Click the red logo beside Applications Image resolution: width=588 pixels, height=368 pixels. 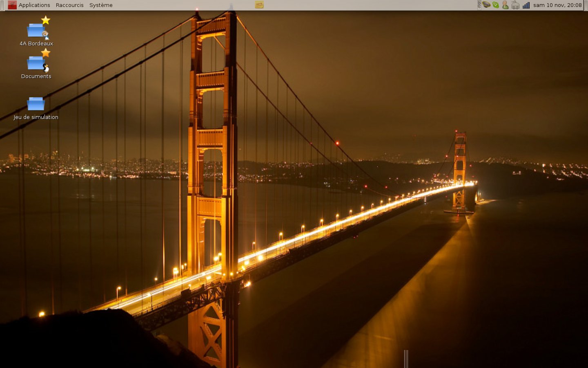12,5
